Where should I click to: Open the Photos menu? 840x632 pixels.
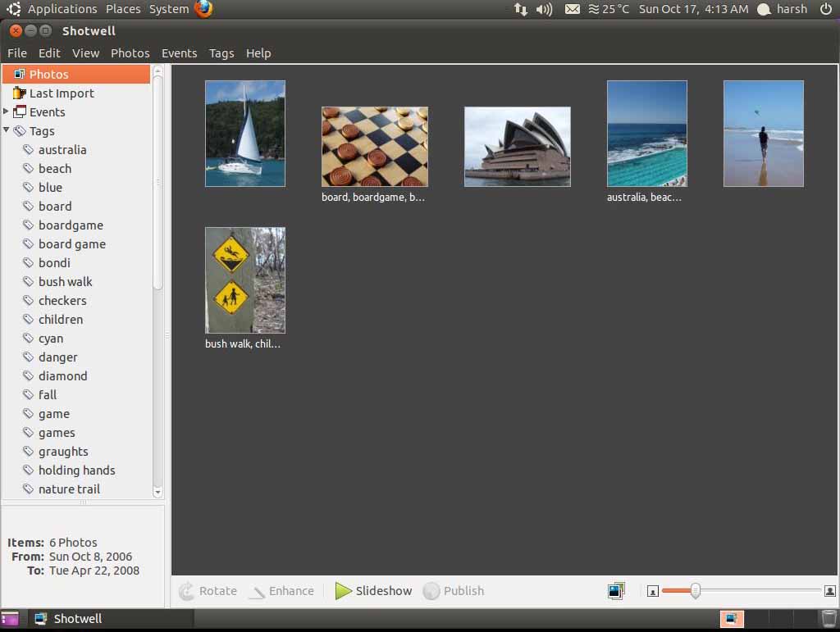tap(130, 53)
